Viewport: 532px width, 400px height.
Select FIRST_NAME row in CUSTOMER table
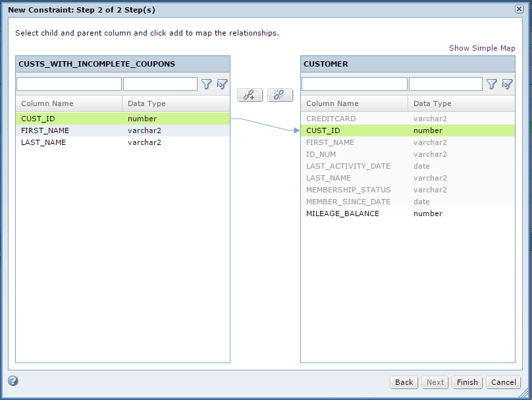click(x=408, y=142)
